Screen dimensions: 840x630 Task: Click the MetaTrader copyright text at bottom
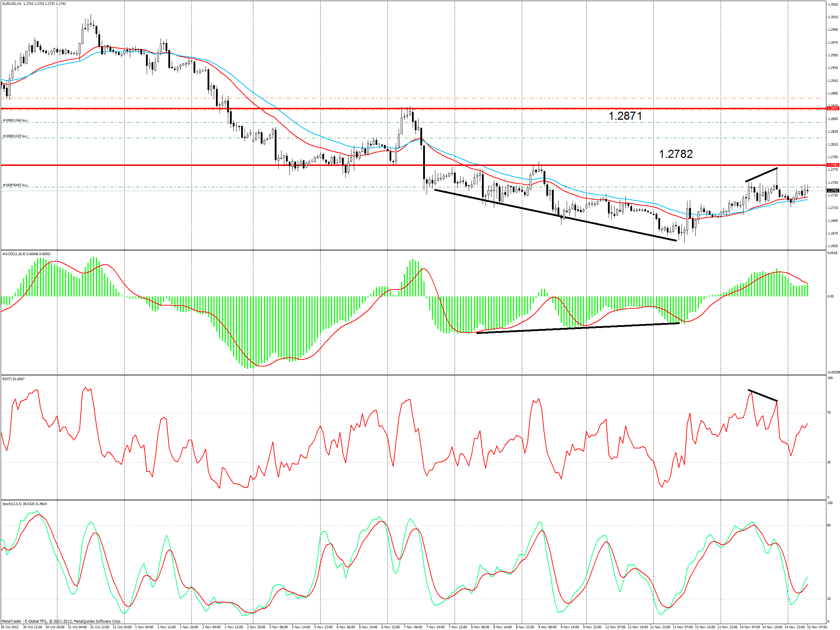pyautogui.click(x=62, y=622)
